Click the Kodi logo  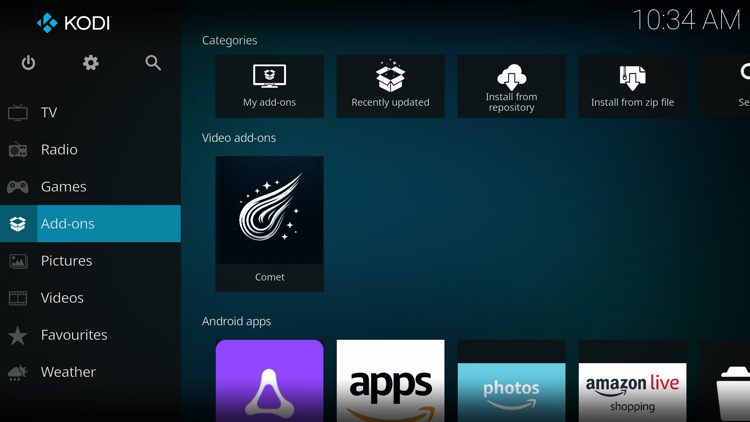point(73,22)
